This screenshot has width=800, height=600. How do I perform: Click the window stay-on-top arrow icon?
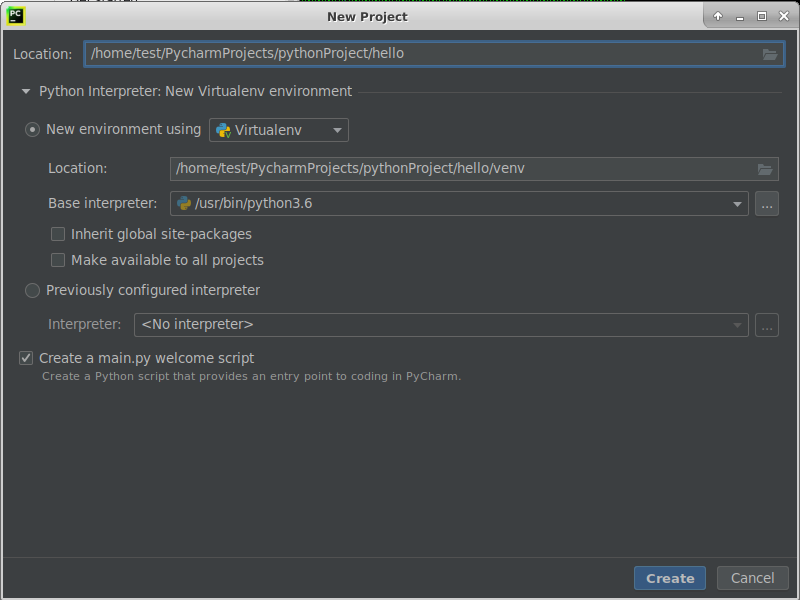pyautogui.click(x=718, y=16)
